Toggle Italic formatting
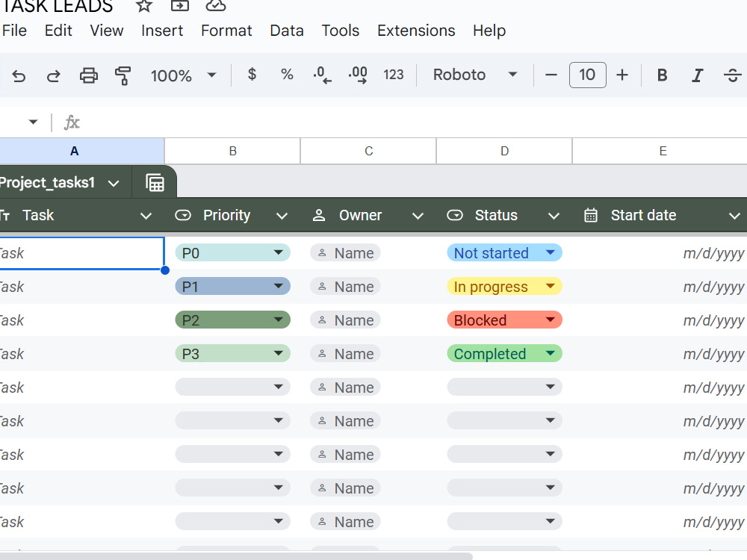Screen dimensions: 747x560 click(697, 75)
